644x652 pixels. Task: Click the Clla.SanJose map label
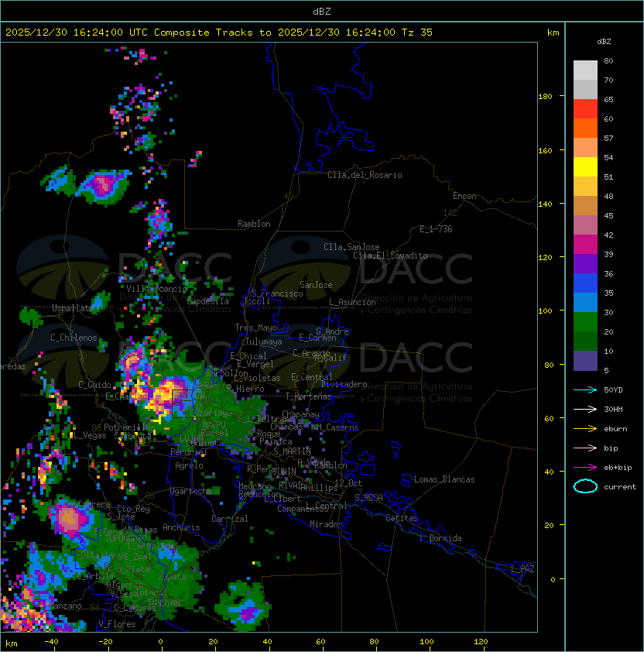[351, 247]
